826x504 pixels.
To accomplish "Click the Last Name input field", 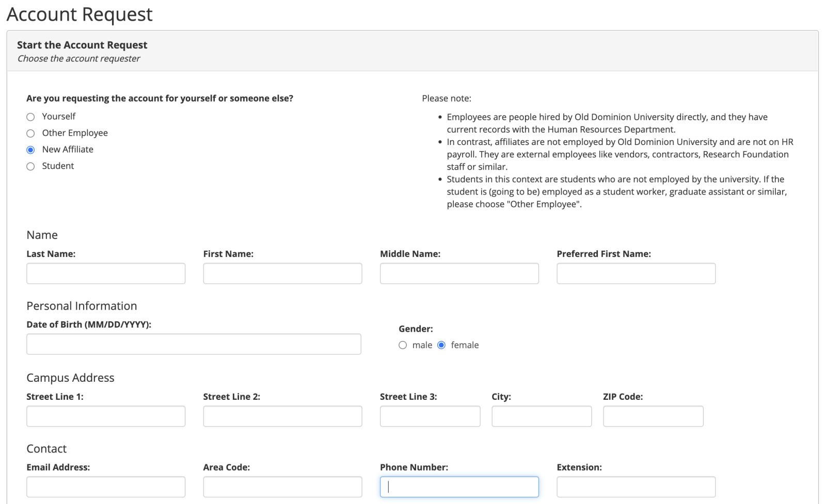I will (106, 273).
